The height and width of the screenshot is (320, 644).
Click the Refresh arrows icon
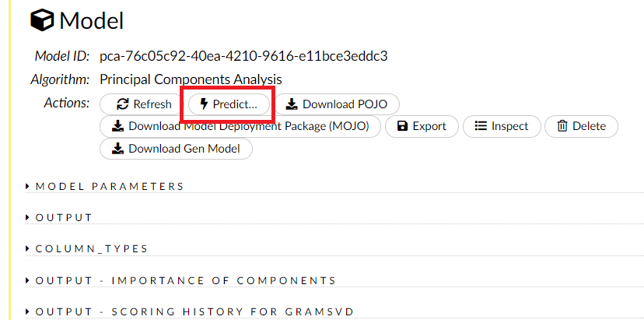(123, 104)
